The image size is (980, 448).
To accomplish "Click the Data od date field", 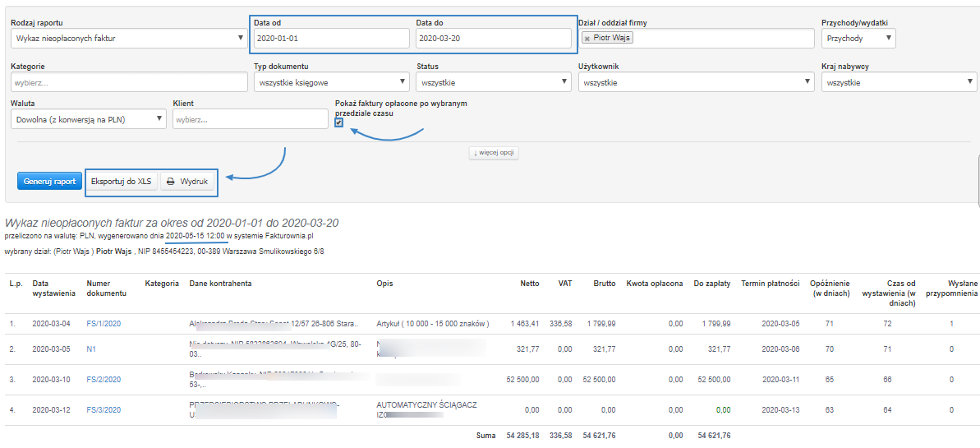I will tap(330, 39).
